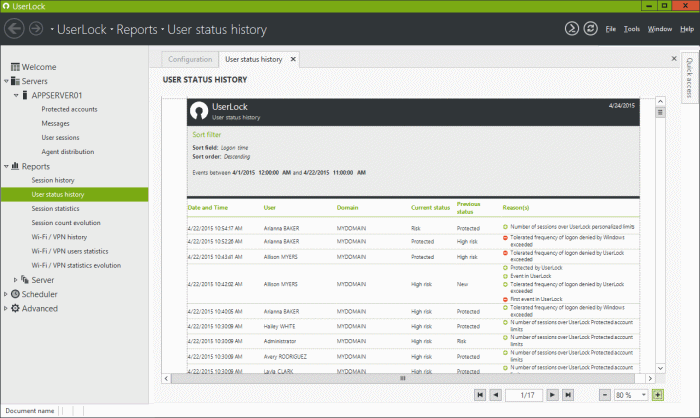Switch to the Configuration tab
The height and width of the screenshot is (418, 700).
(190, 59)
